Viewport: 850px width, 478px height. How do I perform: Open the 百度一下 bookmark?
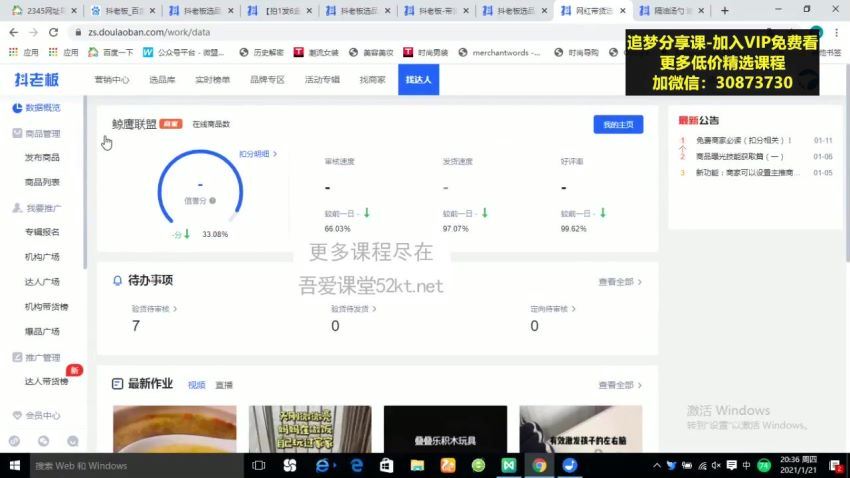point(111,53)
